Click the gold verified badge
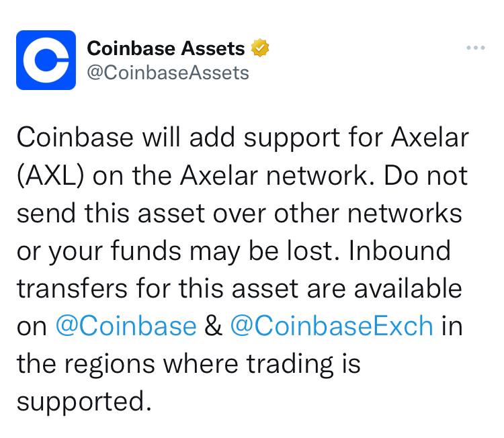The width and height of the screenshot is (504, 438). [260, 48]
